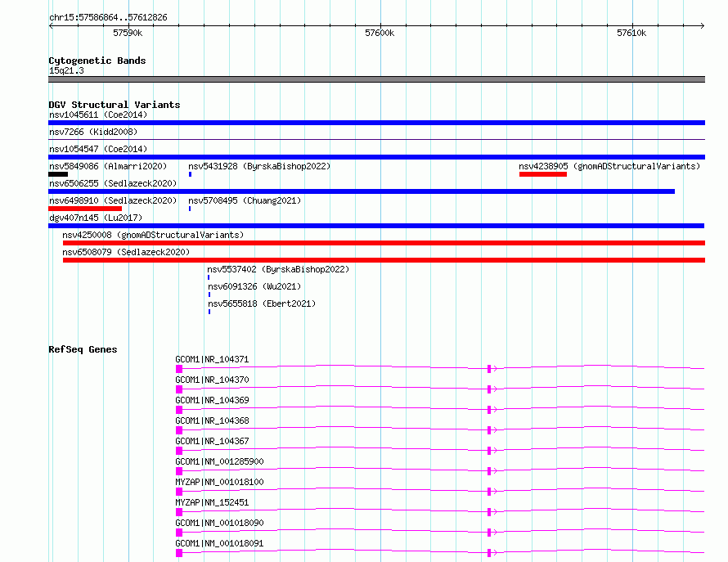The width and height of the screenshot is (728, 562).
Task: Open the nsv5537402 (ByrskaBishop2022) label
Action: click(x=278, y=269)
